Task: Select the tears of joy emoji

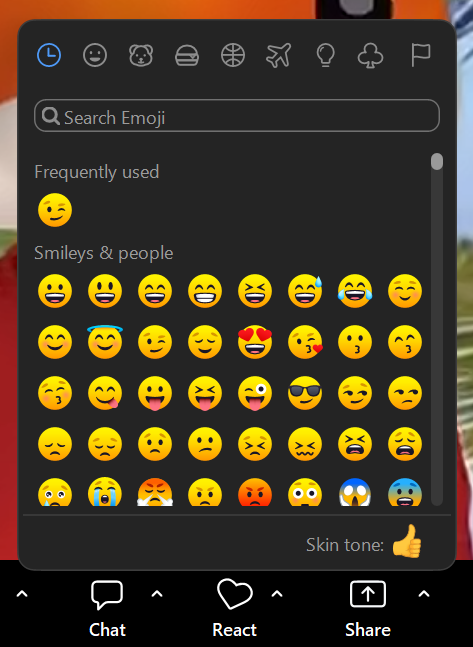Action: [355, 291]
